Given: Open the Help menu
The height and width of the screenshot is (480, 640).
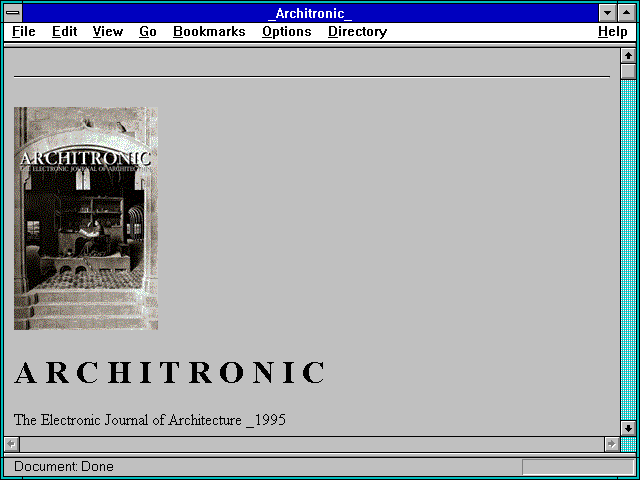Looking at the screenshot, I should 613,32.
